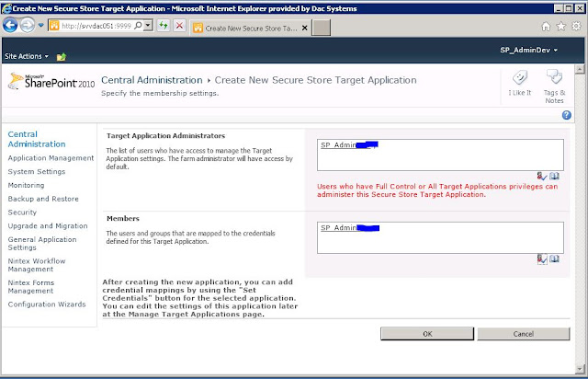Image resolution: width=588 pixels, height=379 pixels.
Task: Click the Members section heading
Action: [123, 218]
